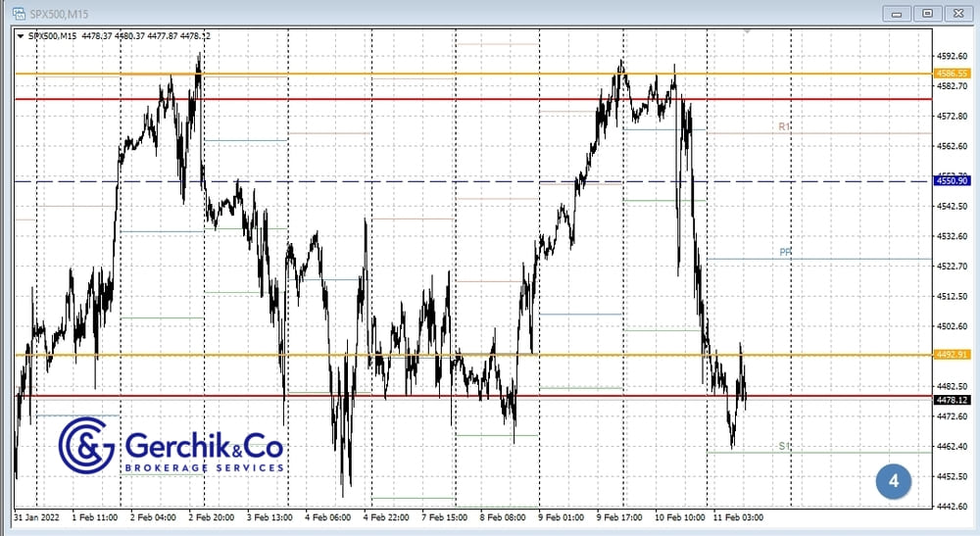Click the PP pivot point label
This screenshot has height=536, width=980.
[785, 253]
